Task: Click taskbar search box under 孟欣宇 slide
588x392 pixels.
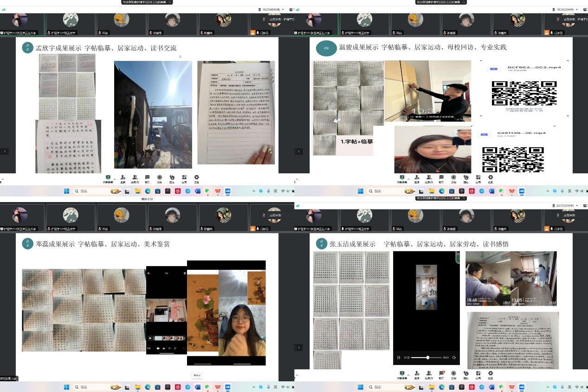Action: pyautogui.click(x=90, y=191)
